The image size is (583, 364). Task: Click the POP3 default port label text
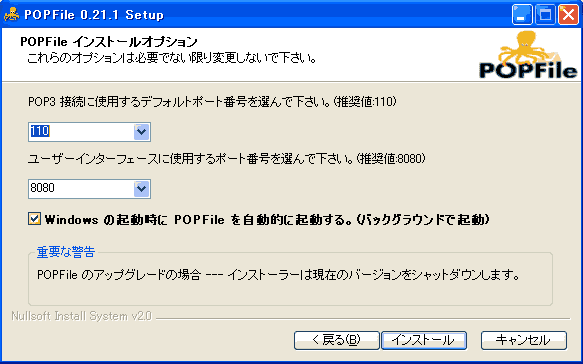(x=212, y=102)
